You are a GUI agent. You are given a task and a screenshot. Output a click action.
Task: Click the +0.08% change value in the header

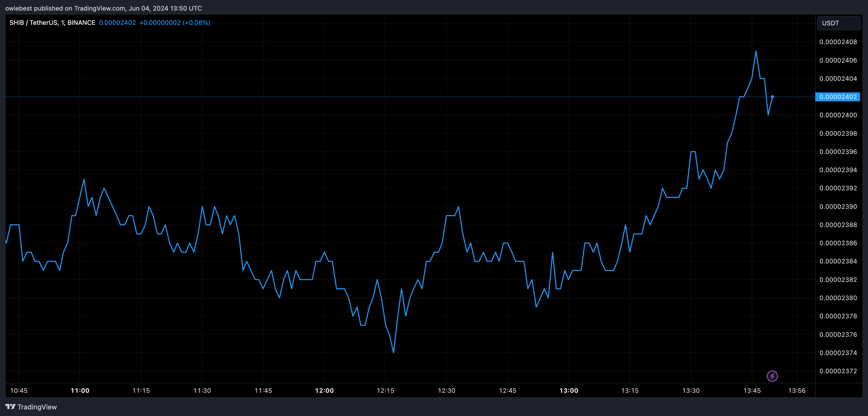197,22
